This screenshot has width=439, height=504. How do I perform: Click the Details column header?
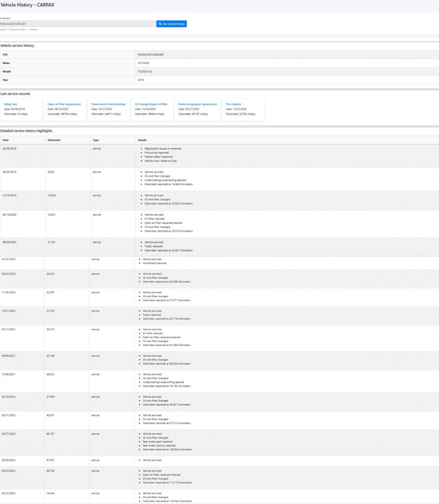click(x=142, y=140)
